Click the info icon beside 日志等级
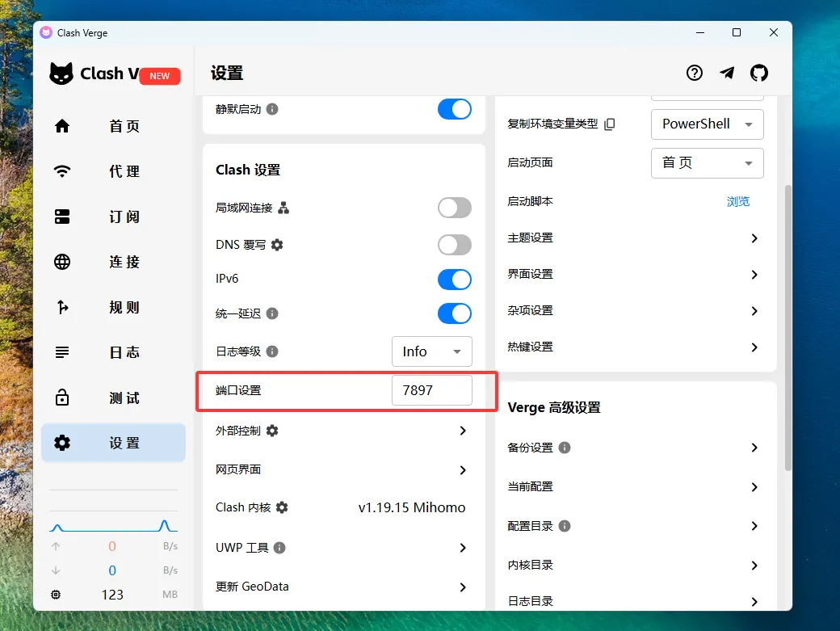Image resolution: width=840 pixels, height=631 pixels. coord(272,351)
